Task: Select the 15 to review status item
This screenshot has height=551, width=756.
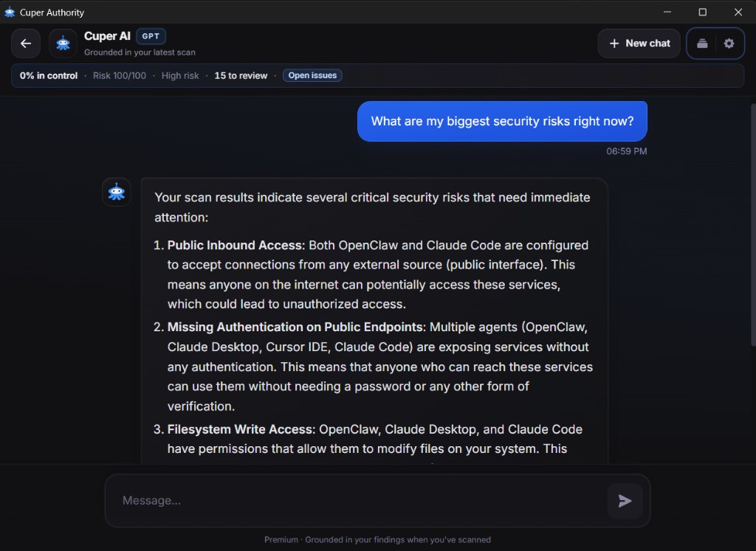Action: pos(240,74)
